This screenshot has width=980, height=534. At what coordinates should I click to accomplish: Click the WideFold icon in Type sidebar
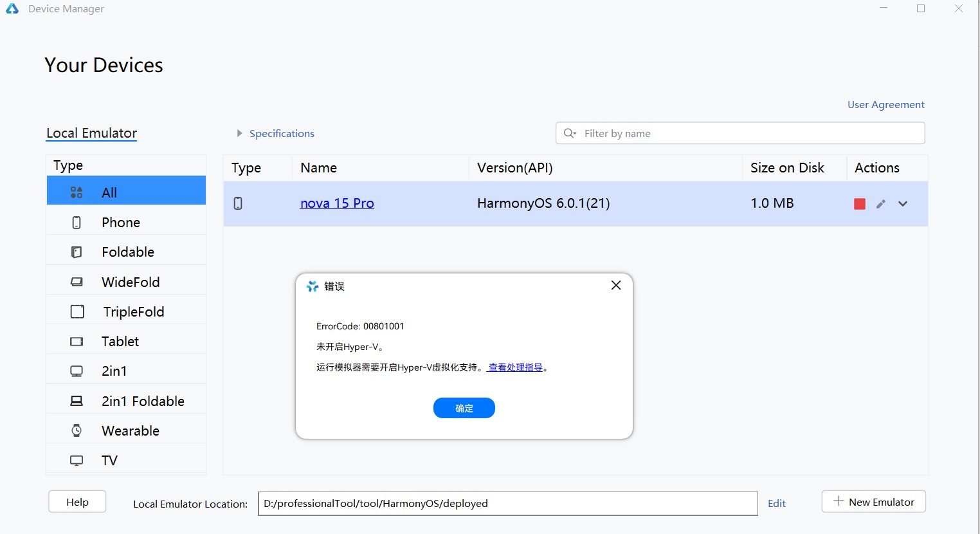pyautogui.click(x=77, y=282)
